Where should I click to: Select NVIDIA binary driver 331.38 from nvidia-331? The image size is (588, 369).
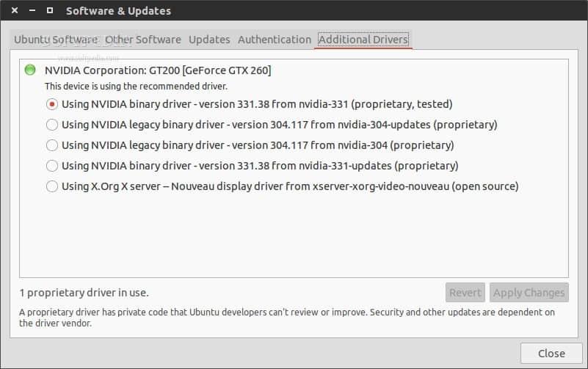click(52, 104)
